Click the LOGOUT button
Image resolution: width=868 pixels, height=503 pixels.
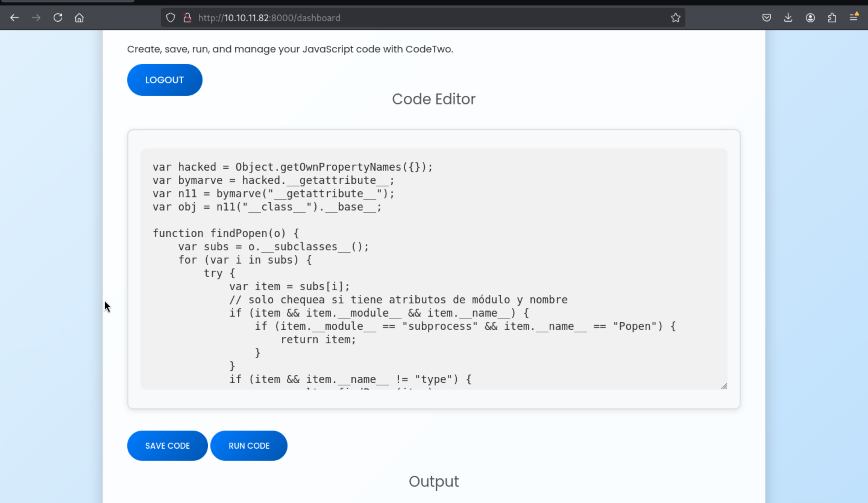pos(165,80)
